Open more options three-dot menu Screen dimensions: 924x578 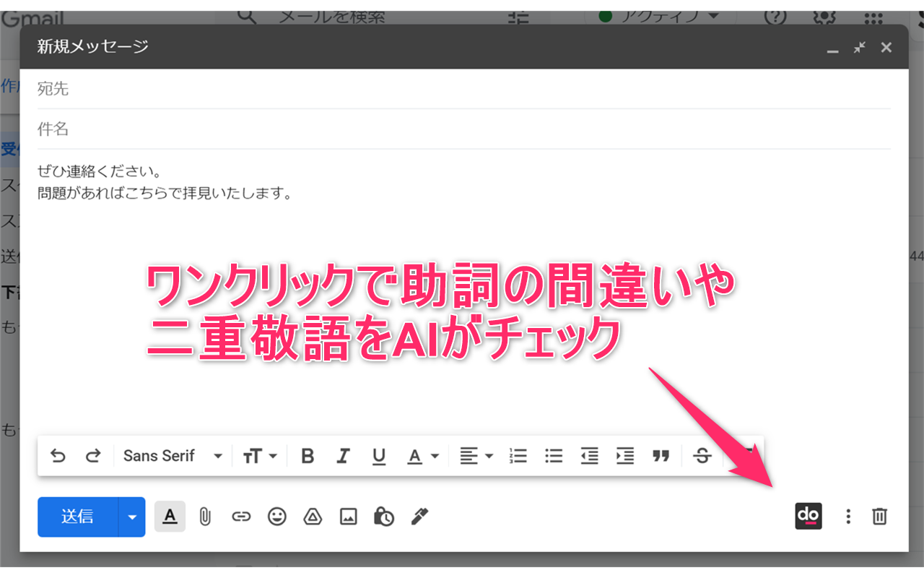[x=848, y=517]
